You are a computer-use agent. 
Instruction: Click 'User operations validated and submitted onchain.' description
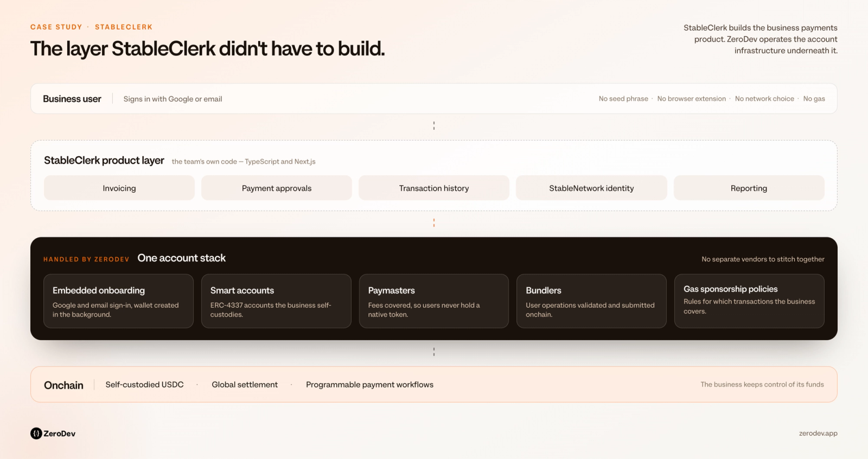click(590, 310)
